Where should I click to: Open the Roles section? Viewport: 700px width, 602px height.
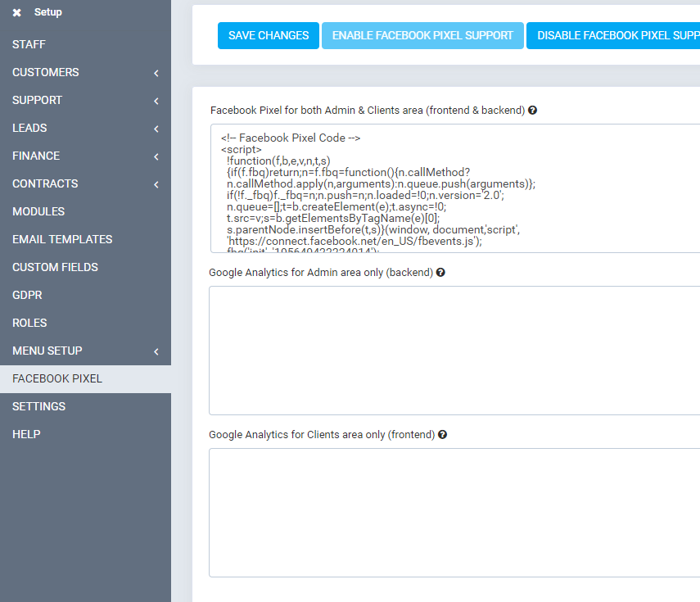(x=85, y=323)
